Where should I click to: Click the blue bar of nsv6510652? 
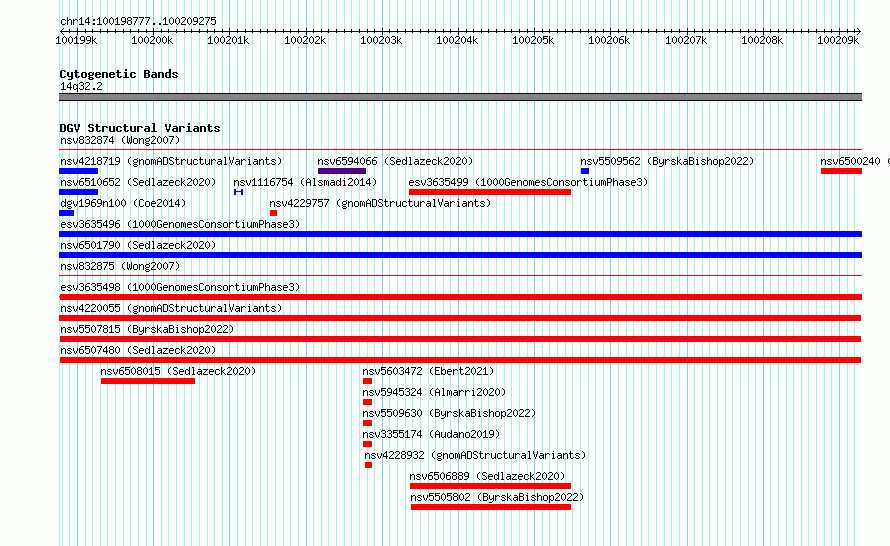[78, 192]
